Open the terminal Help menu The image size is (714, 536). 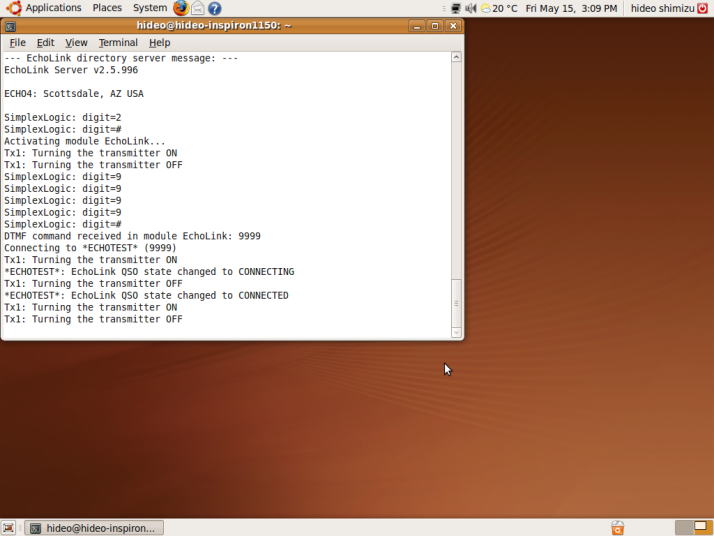pos(160,43)
